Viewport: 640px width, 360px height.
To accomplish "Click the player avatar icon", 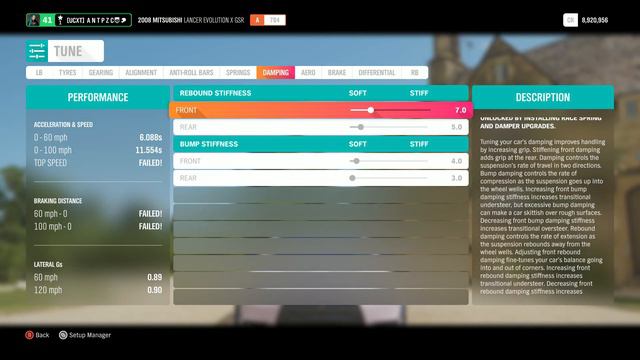I will point(33,20).
